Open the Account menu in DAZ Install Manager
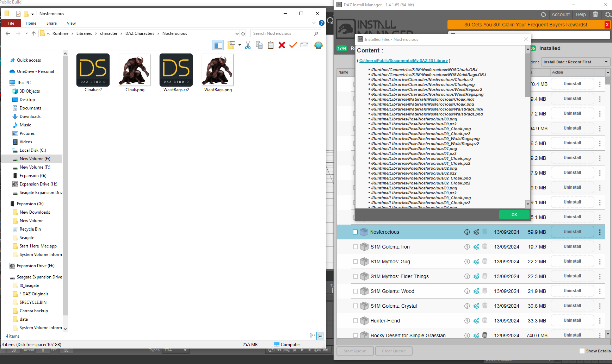This screenshot has height=364, width=612. coord(561,14)
